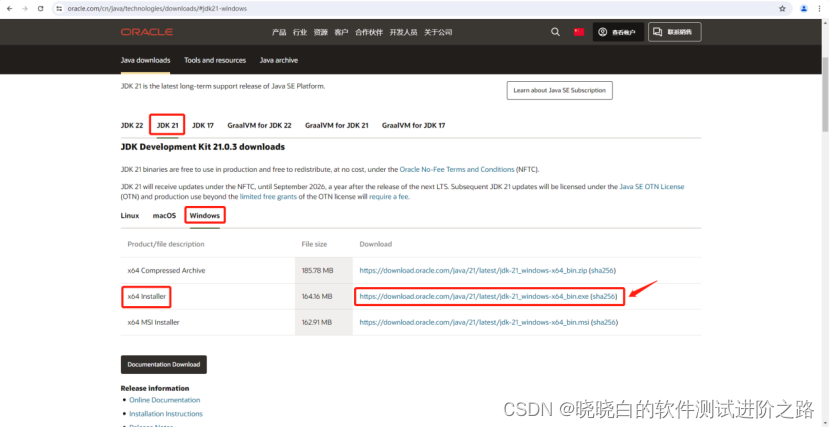830x428 pixels.
Task: Click the view account button
Action: (x=618, y=32)
